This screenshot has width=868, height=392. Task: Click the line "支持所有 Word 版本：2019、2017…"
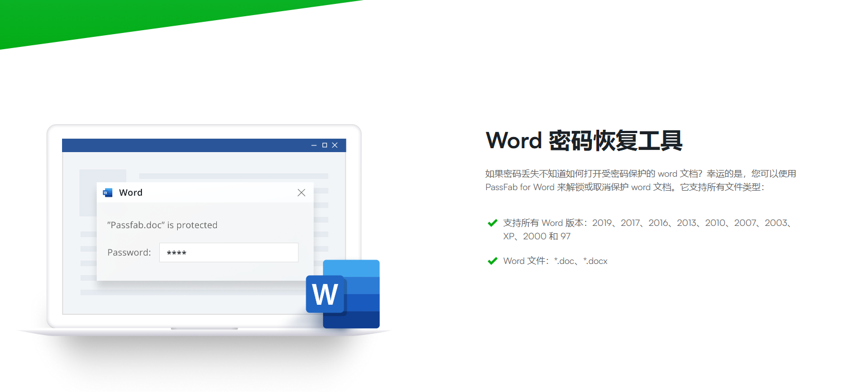click(x=648, y=223)
